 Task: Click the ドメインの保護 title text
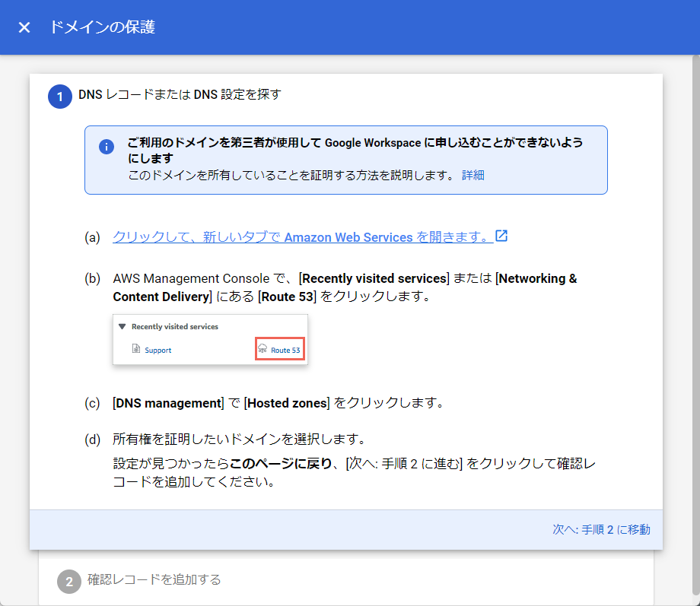[x=102, y=27]
